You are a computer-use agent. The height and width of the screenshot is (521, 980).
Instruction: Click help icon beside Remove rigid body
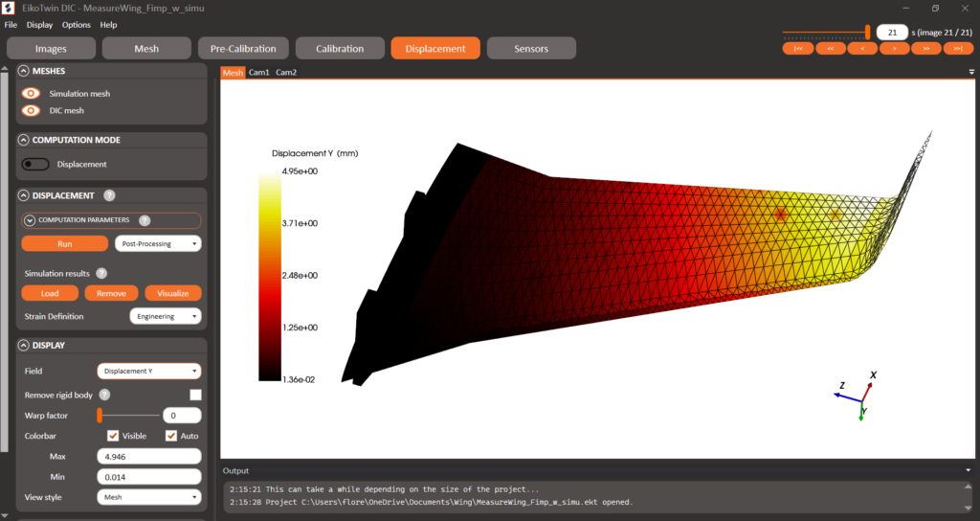pos(105,395)
